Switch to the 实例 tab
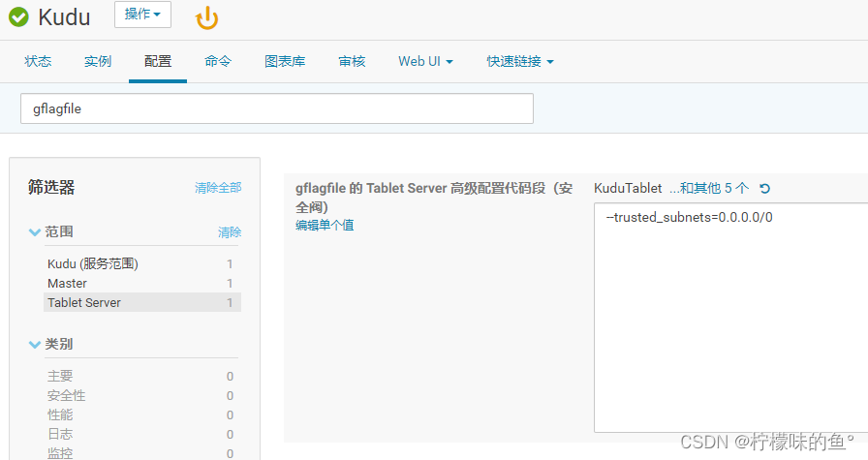This screenshot has width=868, height=460. 98,61
